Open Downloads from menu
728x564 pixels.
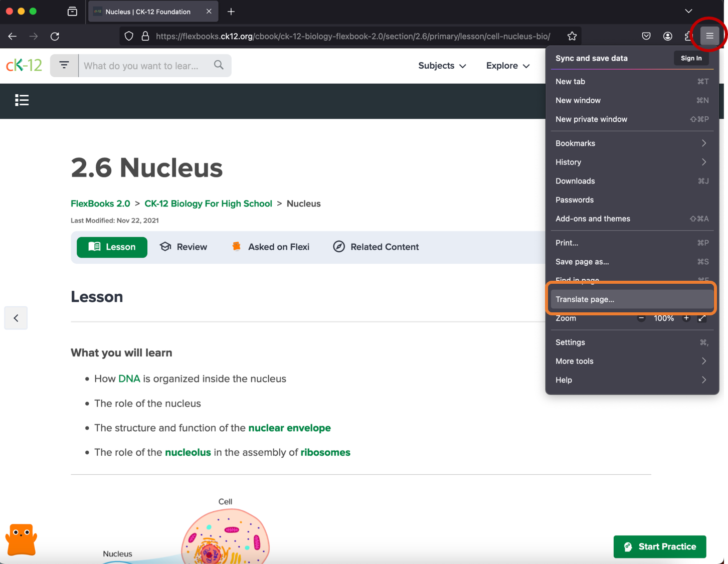(x=632, y=181)
